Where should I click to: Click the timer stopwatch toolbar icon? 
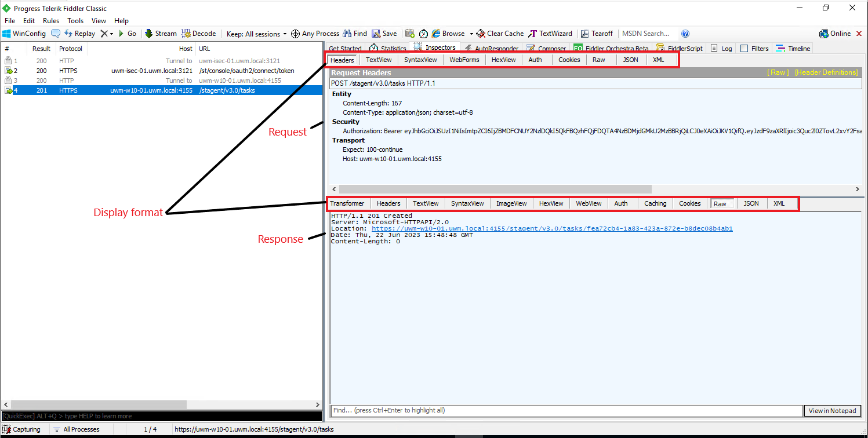423,34
